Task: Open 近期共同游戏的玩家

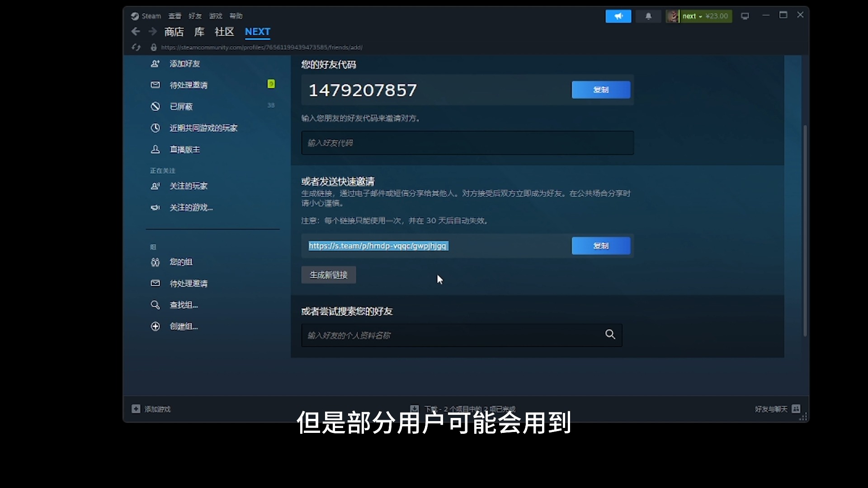Action: tap(203, 128)
